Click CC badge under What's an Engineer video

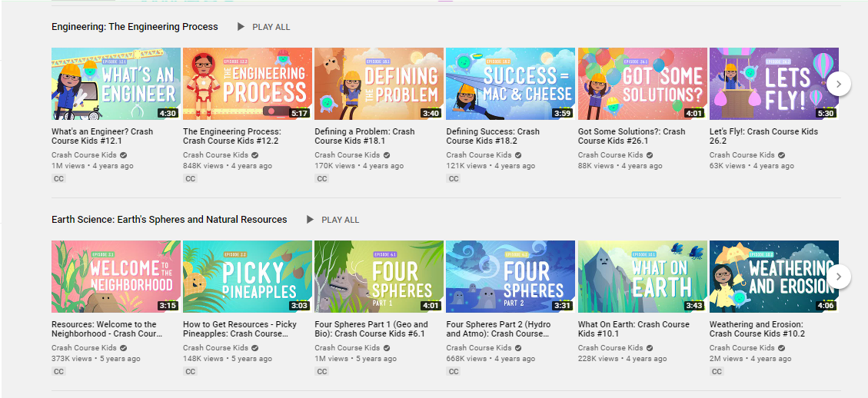point(58,179)
